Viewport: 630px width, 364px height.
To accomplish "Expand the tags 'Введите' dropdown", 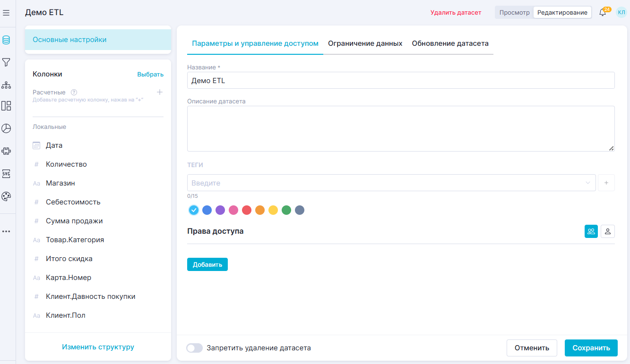I will point(391,183).
